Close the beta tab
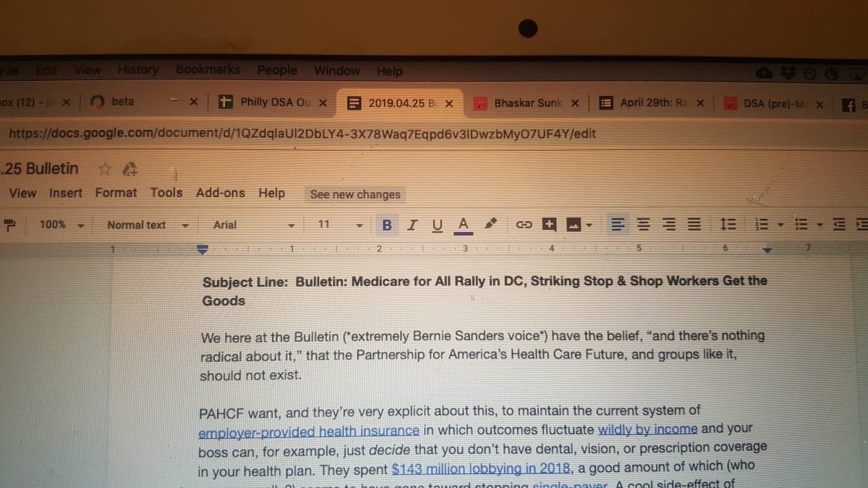The width and height of the screenshot is (868, 488). pyautogui.click(x=193, y=103)
